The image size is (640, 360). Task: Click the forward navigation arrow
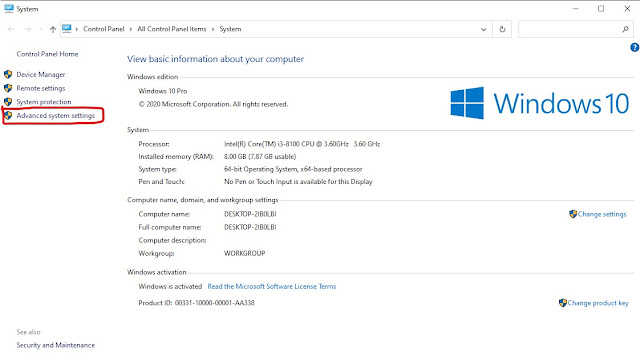click(27, 29)
